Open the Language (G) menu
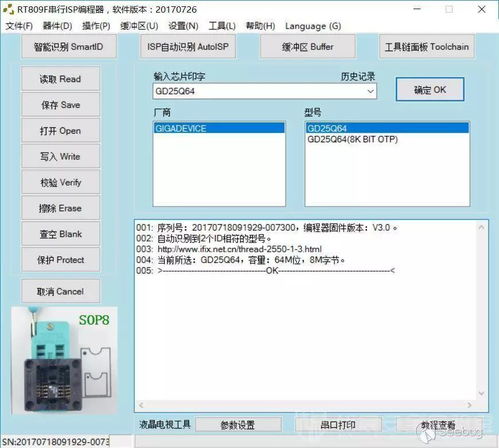499x448 pixels. click(x=313, y=26)
